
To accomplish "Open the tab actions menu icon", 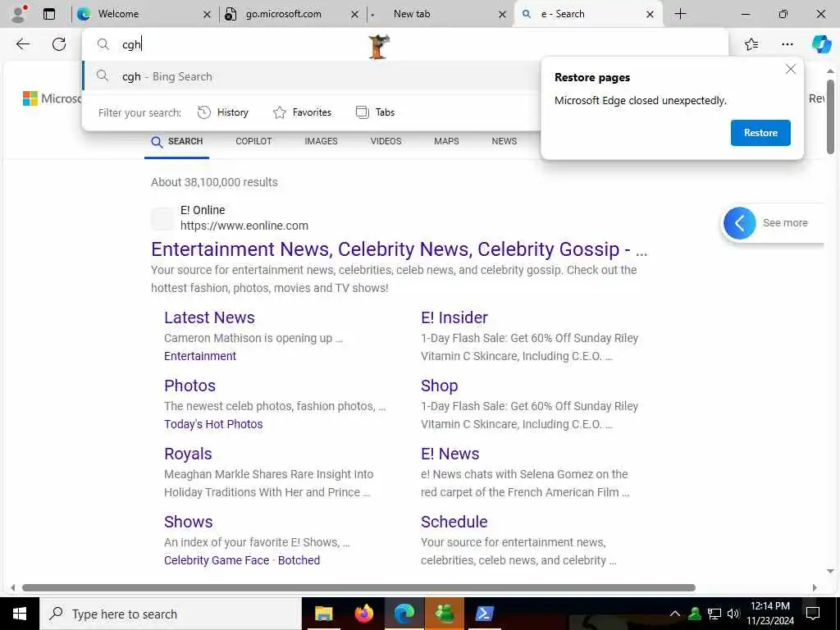I will coord(49,14).
